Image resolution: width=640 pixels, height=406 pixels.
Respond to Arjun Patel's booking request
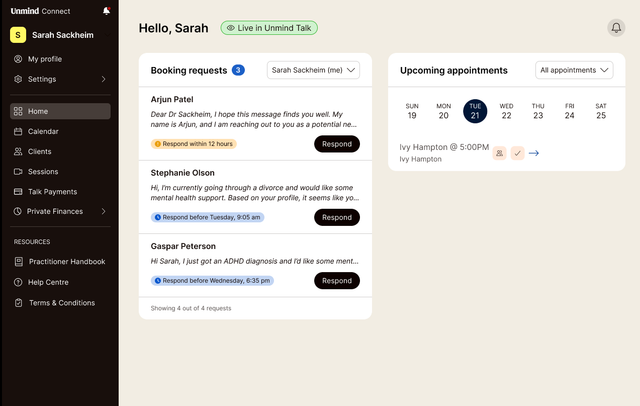click(337, 144)
